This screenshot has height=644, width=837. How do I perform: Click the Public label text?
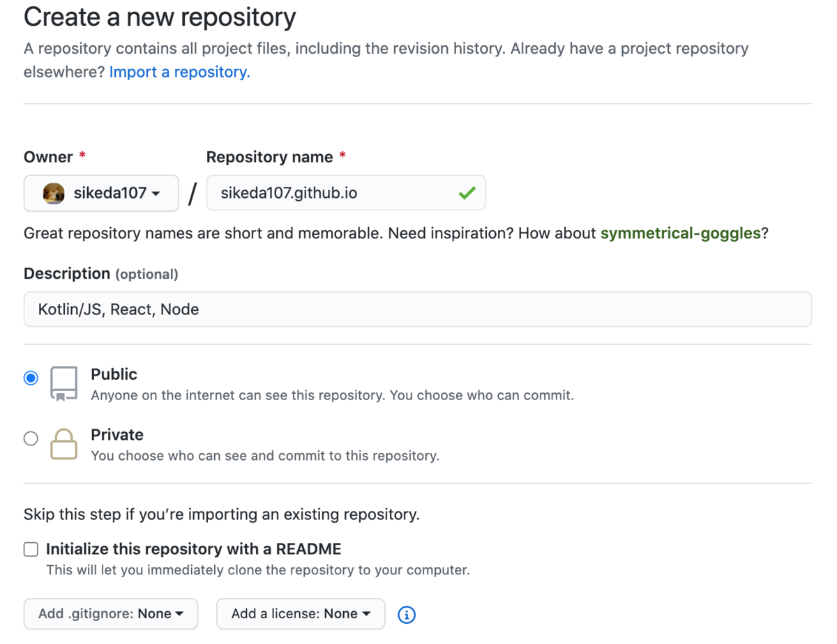(x=114, y=374)
